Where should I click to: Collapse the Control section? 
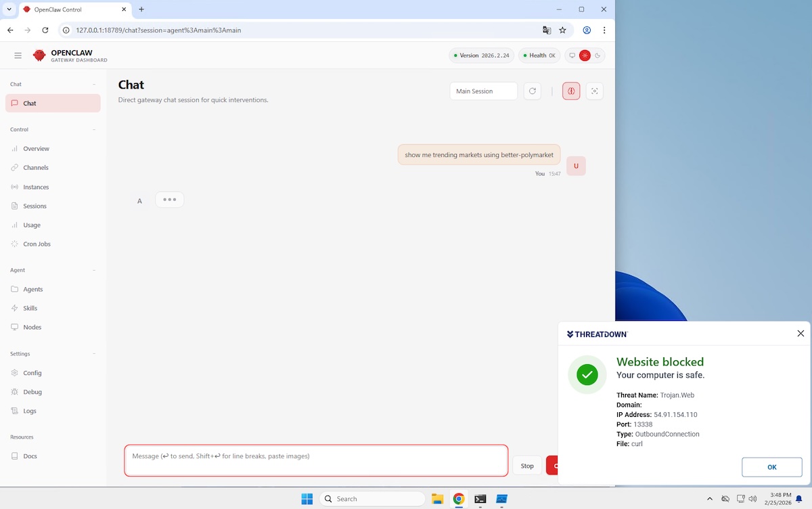(x=95, y=129)
